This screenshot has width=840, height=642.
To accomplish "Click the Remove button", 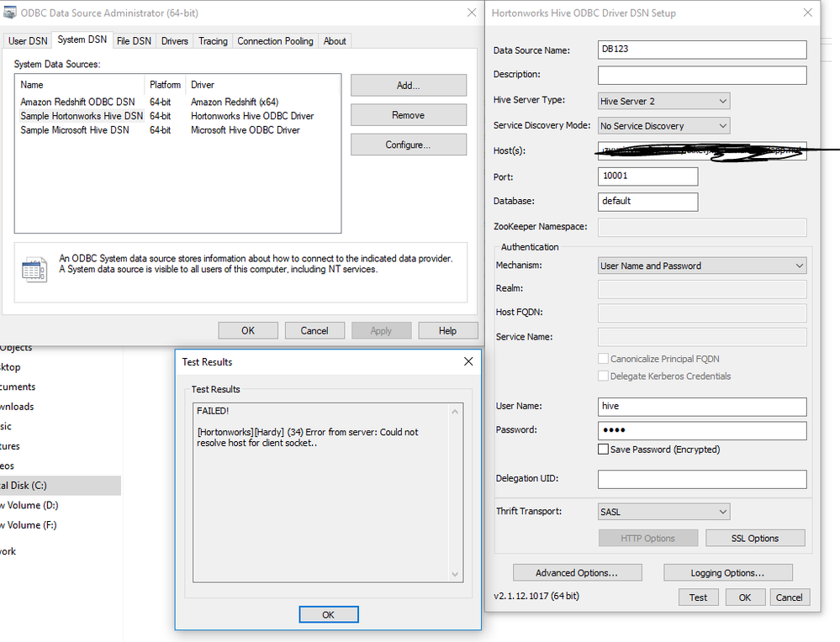I will tap(408, 115).
